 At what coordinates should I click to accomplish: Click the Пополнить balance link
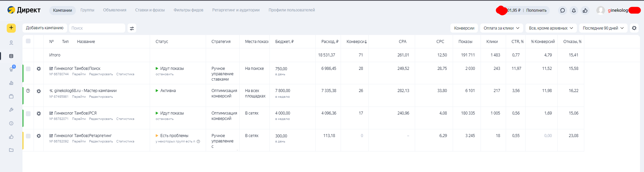coord(536,10)
